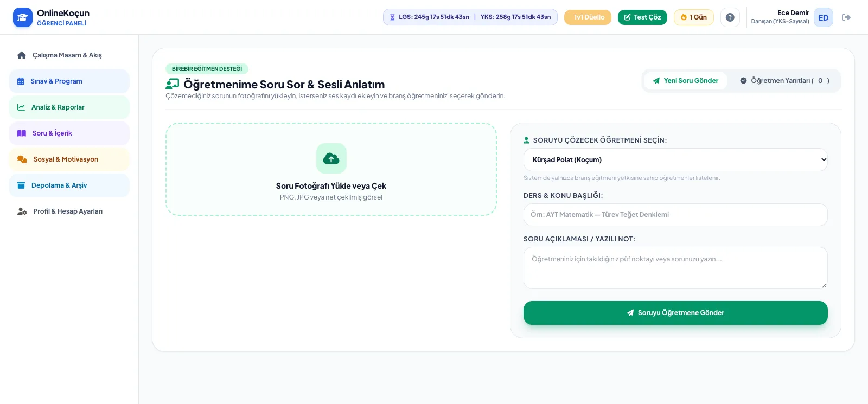Expand the Depolama & Arşiv sidebar section

[69, 185]
